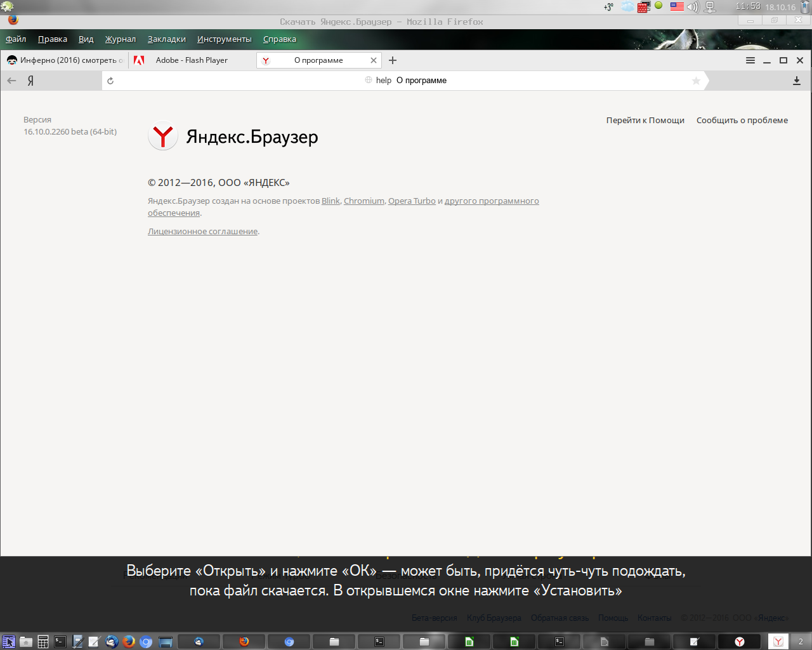Bookmark page with the star icon
Image resolution: width=812 pixels, height=650 pixels.
(x=696, y=81)
